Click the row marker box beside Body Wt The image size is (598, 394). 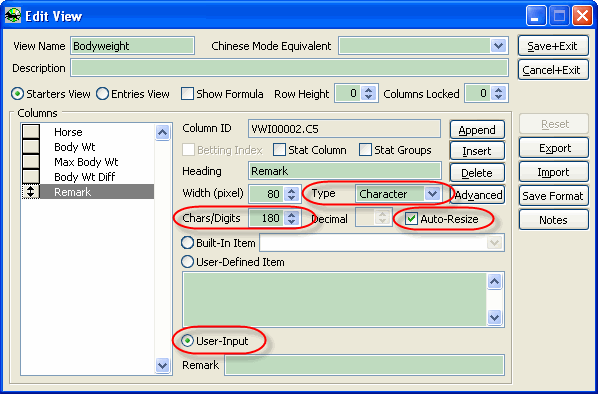[x=31, y=146]
